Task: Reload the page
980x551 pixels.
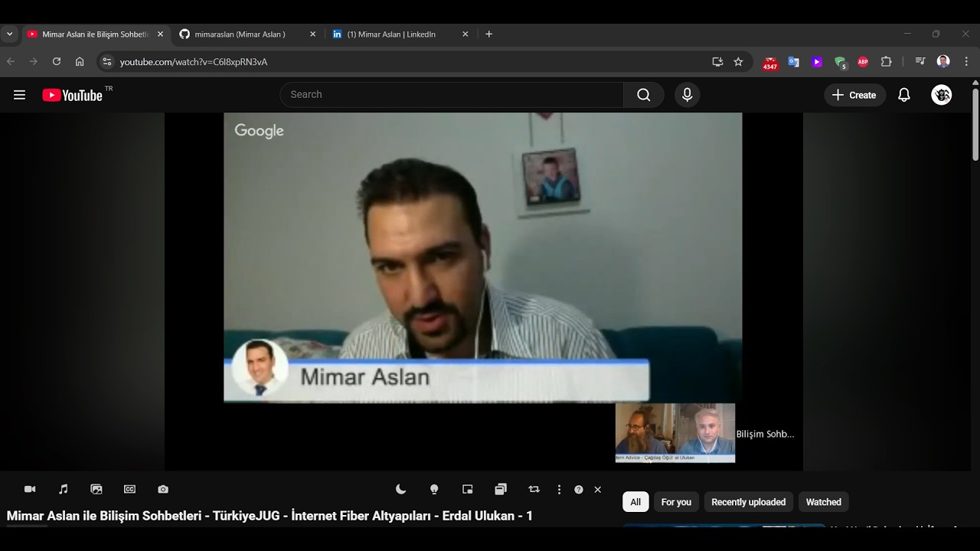Action: click(56, 61)
